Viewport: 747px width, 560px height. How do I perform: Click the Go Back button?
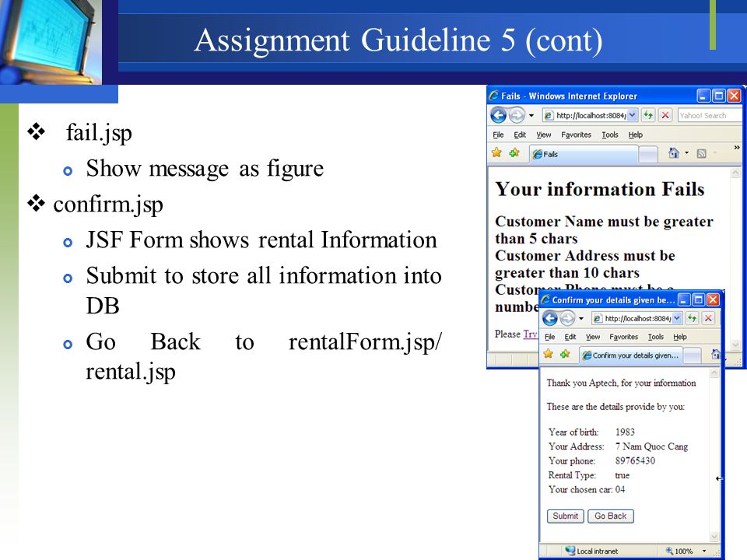tap(611, 516)
